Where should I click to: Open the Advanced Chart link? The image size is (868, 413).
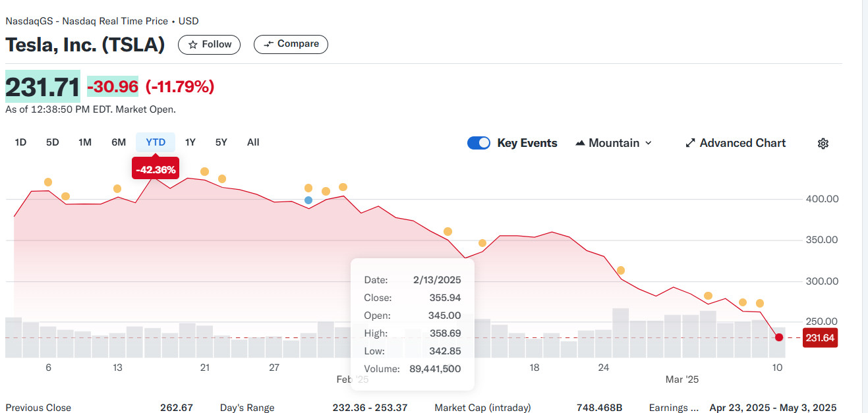tap(736, 143)
